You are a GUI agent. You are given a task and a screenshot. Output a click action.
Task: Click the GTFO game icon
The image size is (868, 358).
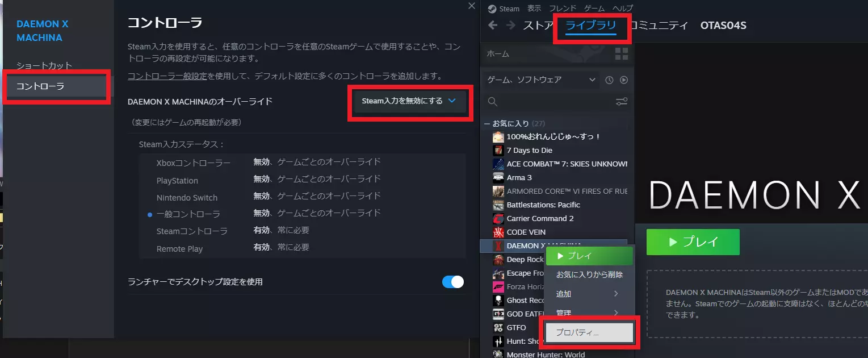(498, 328)
